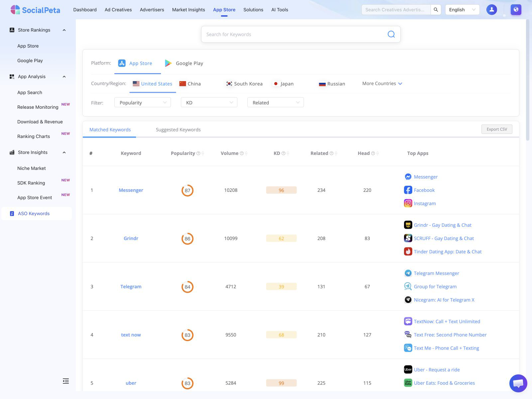Open the user profile avatar icon
Viewport: 532px width, 399px height.
pyautogui.click(x=491, y=10)
